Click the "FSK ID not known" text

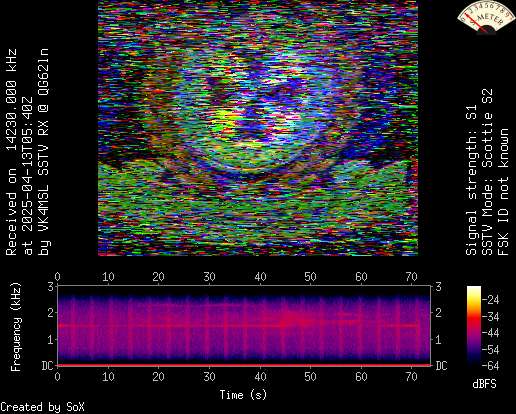click(x=503, y=192)
